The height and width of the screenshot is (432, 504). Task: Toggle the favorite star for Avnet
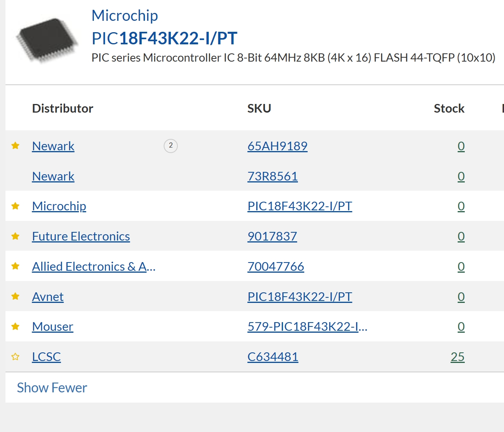click(15, 297)
